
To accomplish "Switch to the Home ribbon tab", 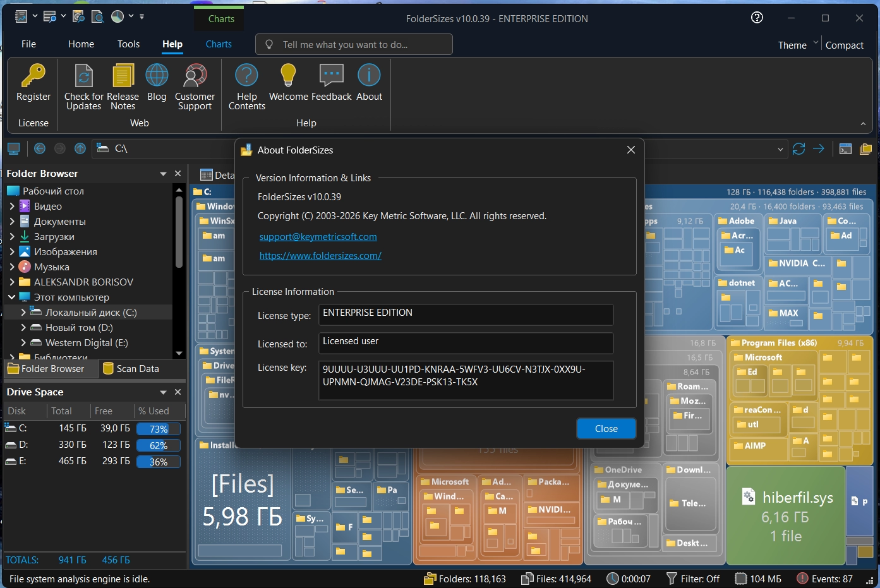I will [x=81, y=44].
